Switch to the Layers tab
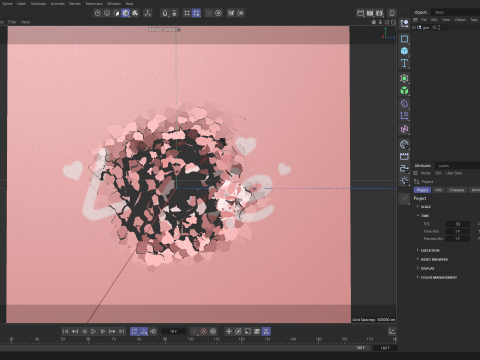480x360 pixels. tap(444, 166)
